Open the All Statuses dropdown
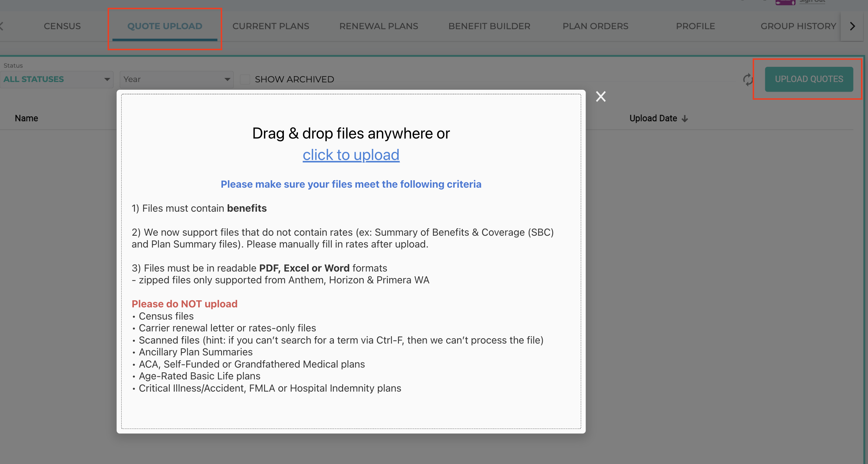The height and width of the screenshot is (464, 868). [57, 79]
